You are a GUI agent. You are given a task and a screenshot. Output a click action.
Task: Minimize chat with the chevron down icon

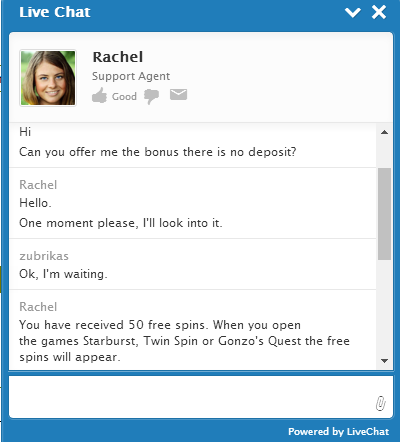tap(353, 13)
